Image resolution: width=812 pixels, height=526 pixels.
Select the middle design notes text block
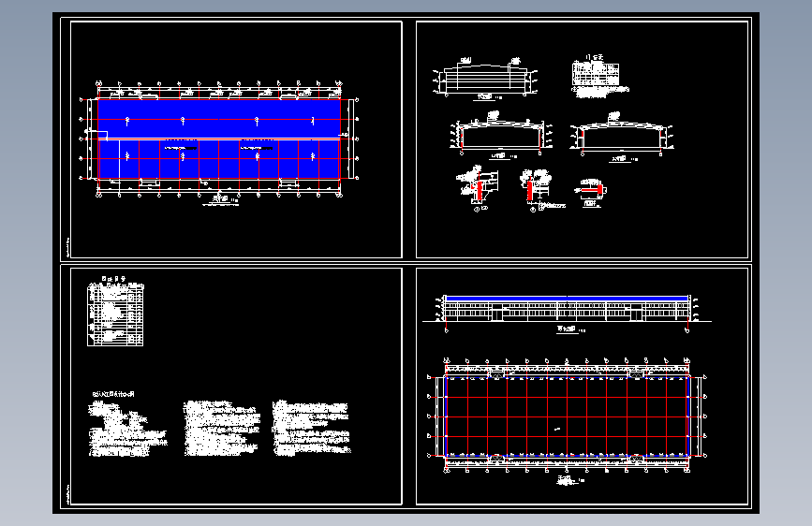(222, 428)
